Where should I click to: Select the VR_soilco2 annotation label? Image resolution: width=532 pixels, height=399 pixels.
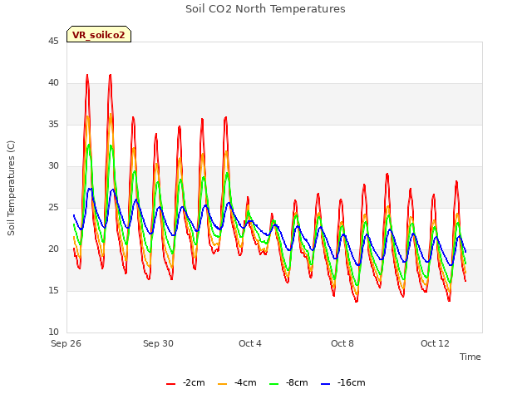99,35
